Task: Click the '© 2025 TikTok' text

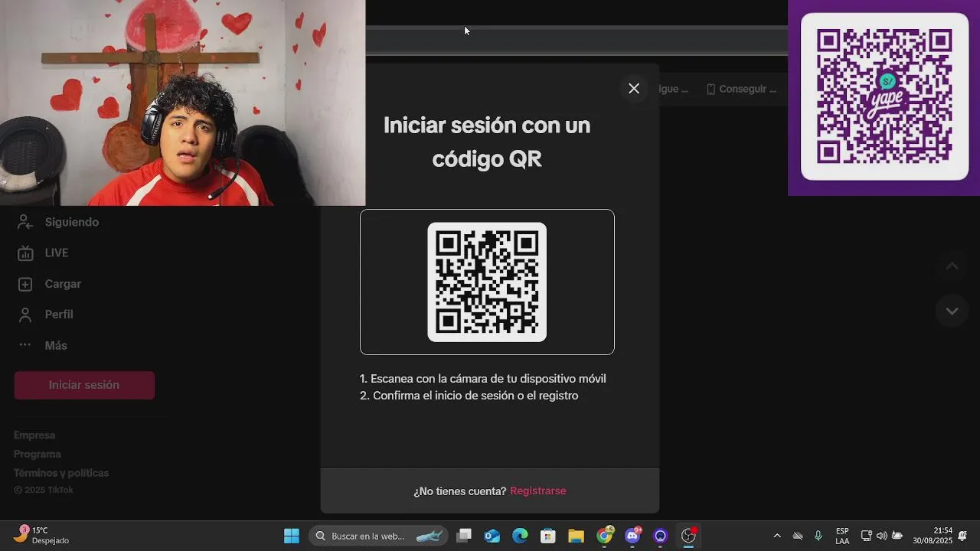Action: click(44, 491)
